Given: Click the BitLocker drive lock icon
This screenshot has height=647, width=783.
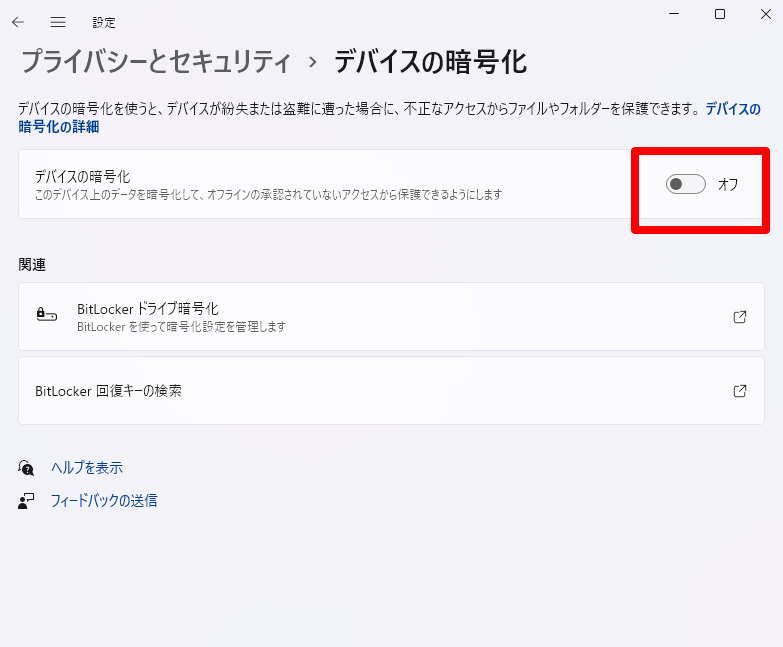Looking at the screenshot, I should [47, 316].
